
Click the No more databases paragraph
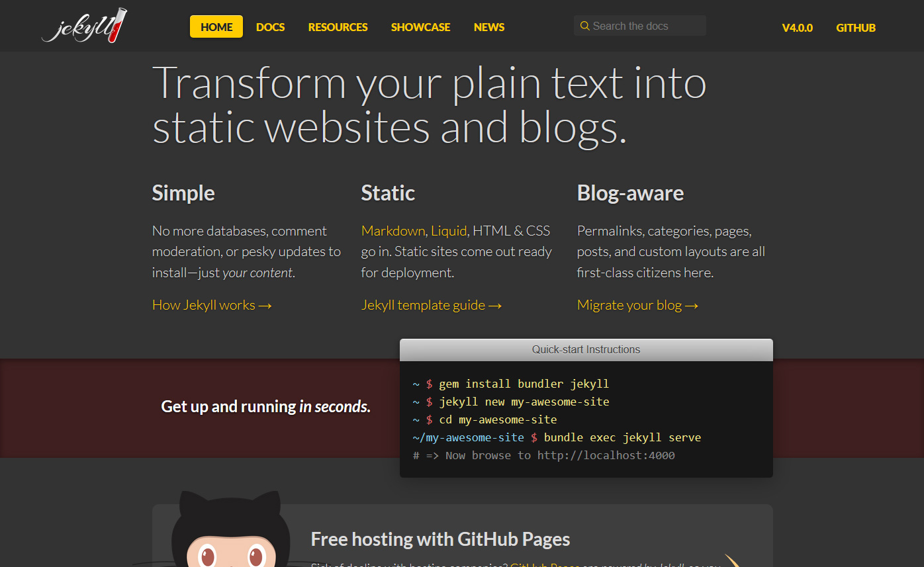(247, 251)
